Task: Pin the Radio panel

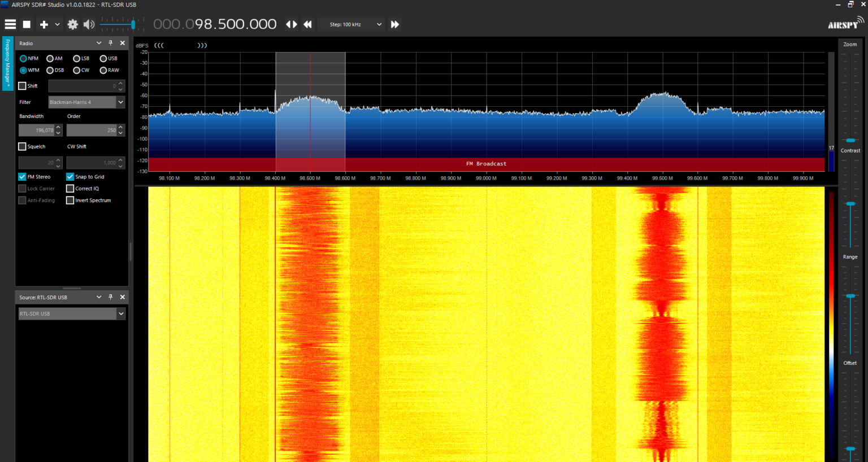Action: (111, 43)
